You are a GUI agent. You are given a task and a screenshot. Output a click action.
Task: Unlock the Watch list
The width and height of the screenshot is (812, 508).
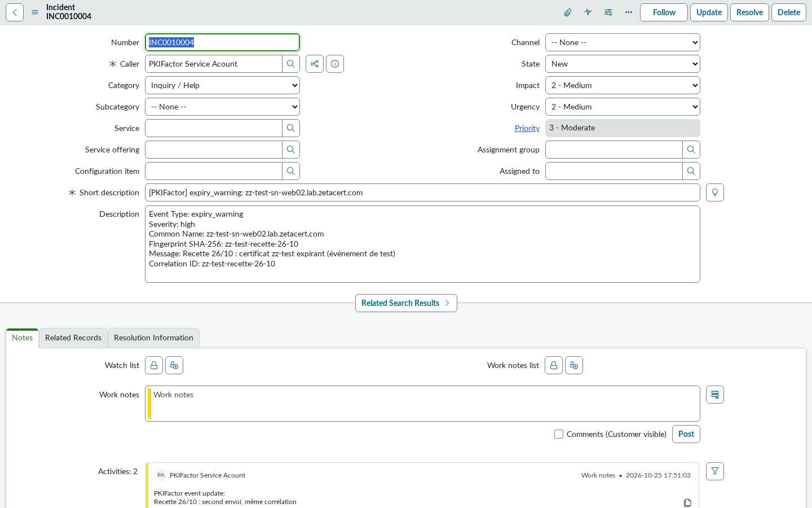[154, 365]
